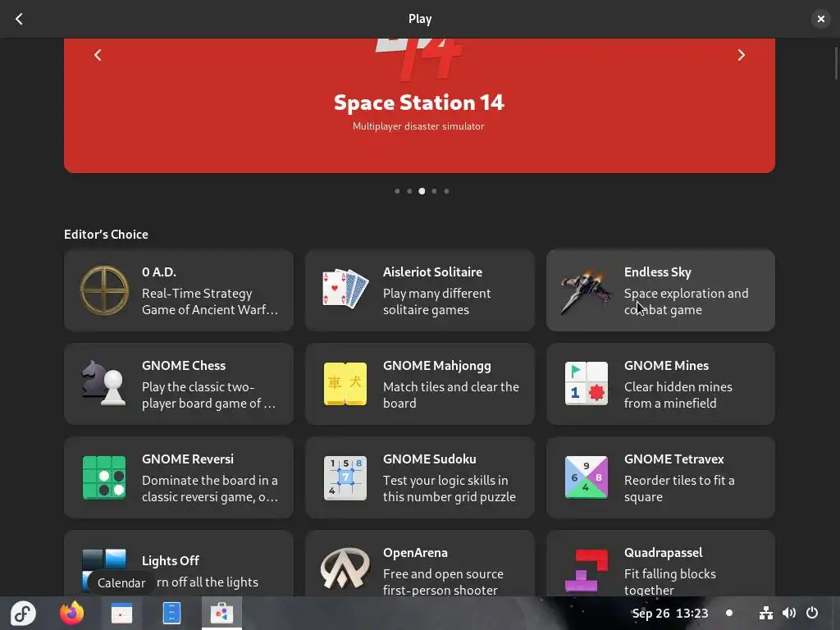Click the page scrollbar on the right
Viewport: 840px width, 630px height.
click(836, 64)
